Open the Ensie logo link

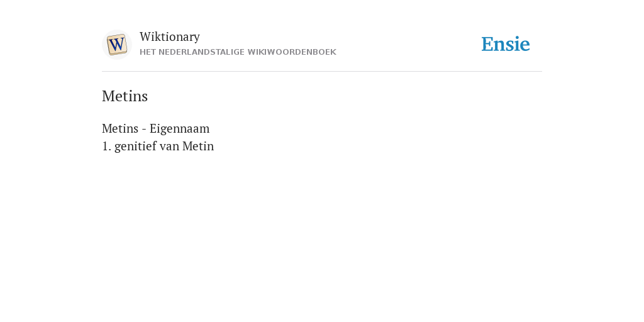click(x=506, y=44)
